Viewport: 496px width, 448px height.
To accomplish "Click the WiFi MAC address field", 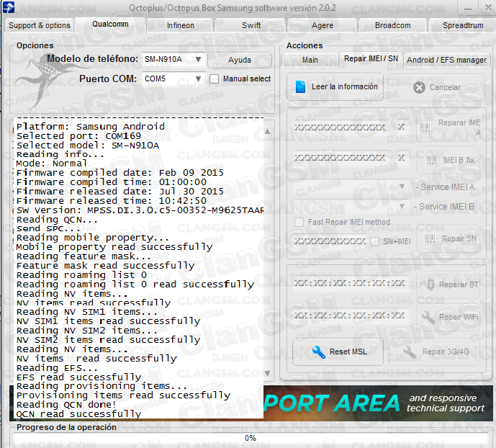I will [350, 315].
